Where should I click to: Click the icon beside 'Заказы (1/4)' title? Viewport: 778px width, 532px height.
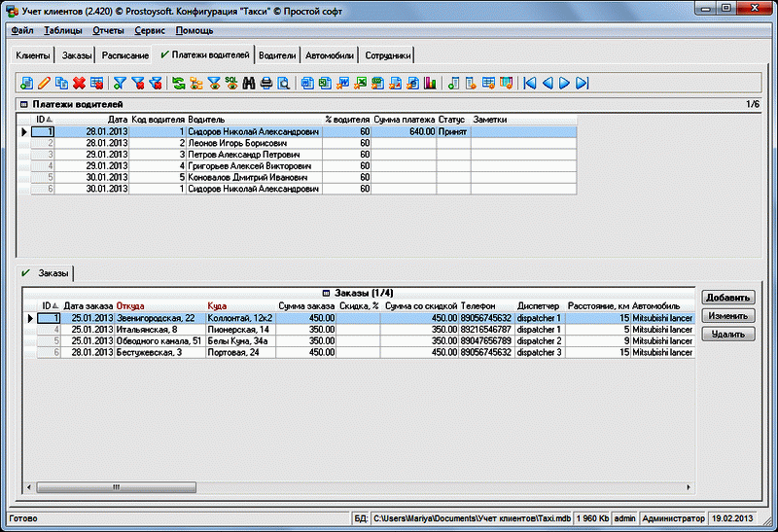pyautogui.click(x=326, y=294)
